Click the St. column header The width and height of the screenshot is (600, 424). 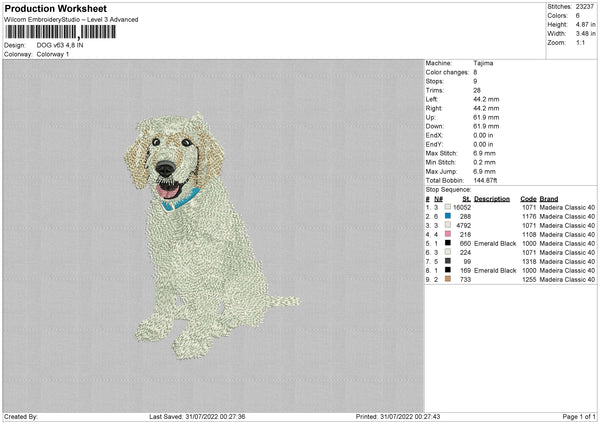point(466,198)
